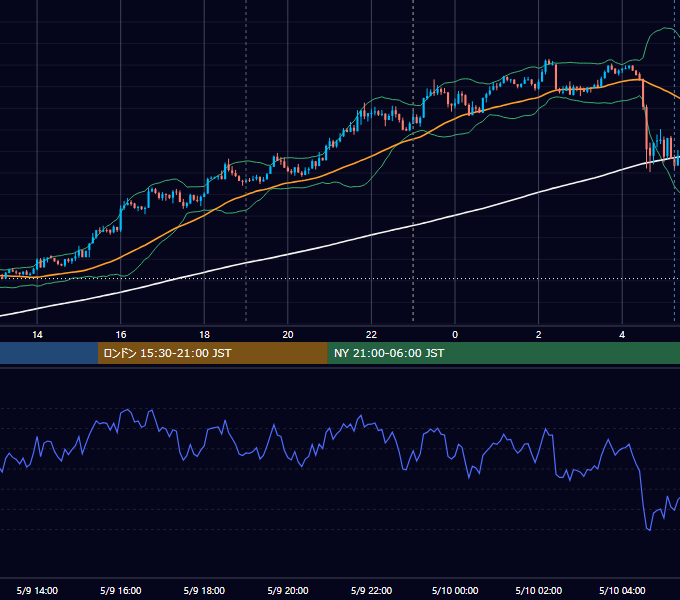This screenshot has height=600, width=680.
Task: Click the 5/10 04:00 label on oscillator axis
Action: (622, 590)
